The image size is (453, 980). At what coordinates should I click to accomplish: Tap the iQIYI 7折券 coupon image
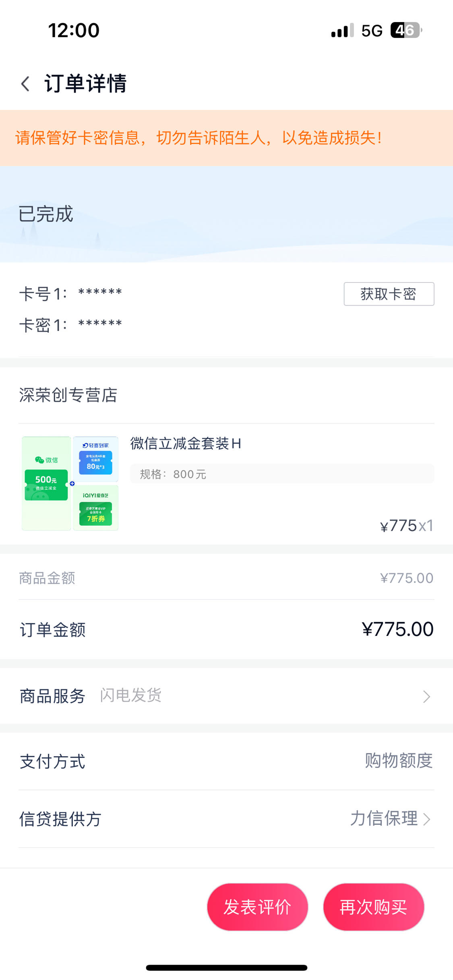(x=95, y=508)
